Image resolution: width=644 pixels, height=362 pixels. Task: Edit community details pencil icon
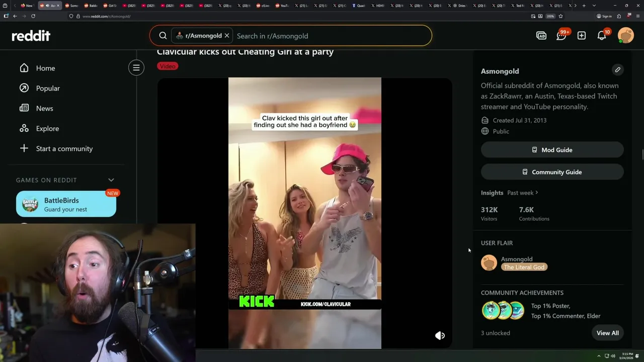tap(618, 70)
